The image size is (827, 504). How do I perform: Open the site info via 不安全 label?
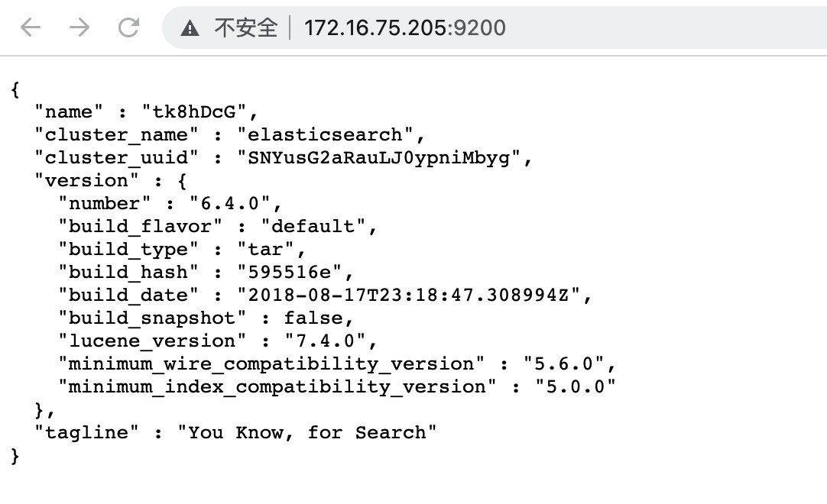point(246,29)
